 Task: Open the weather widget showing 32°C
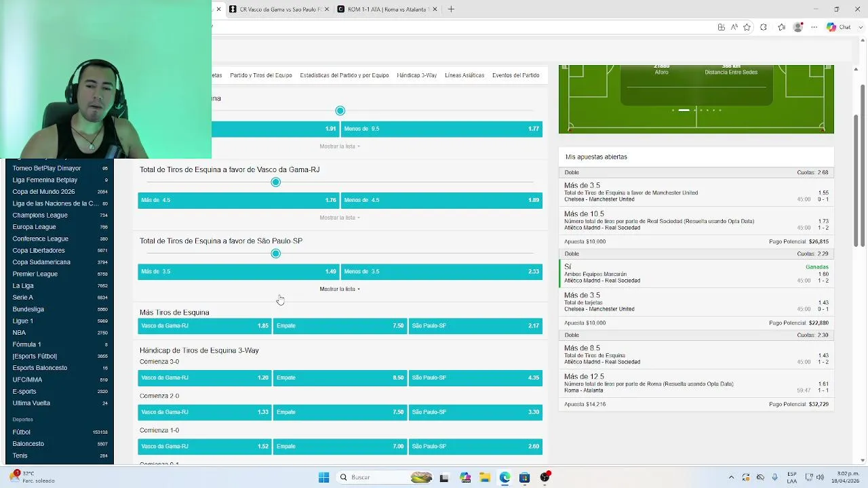[32, 477]
